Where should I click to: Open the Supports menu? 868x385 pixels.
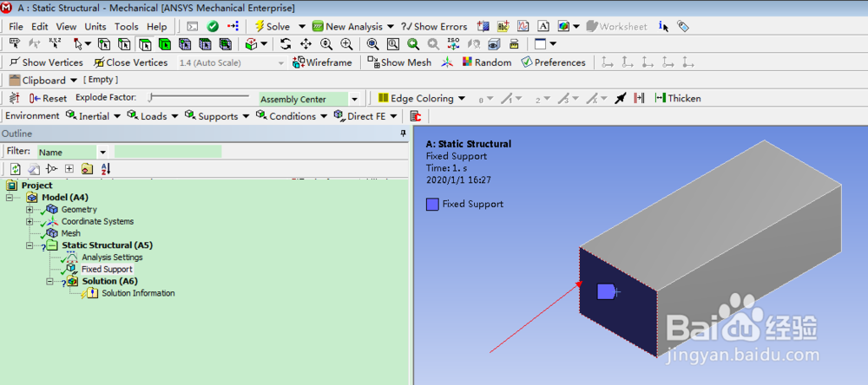pyautogui.click(x=217, y=116)
